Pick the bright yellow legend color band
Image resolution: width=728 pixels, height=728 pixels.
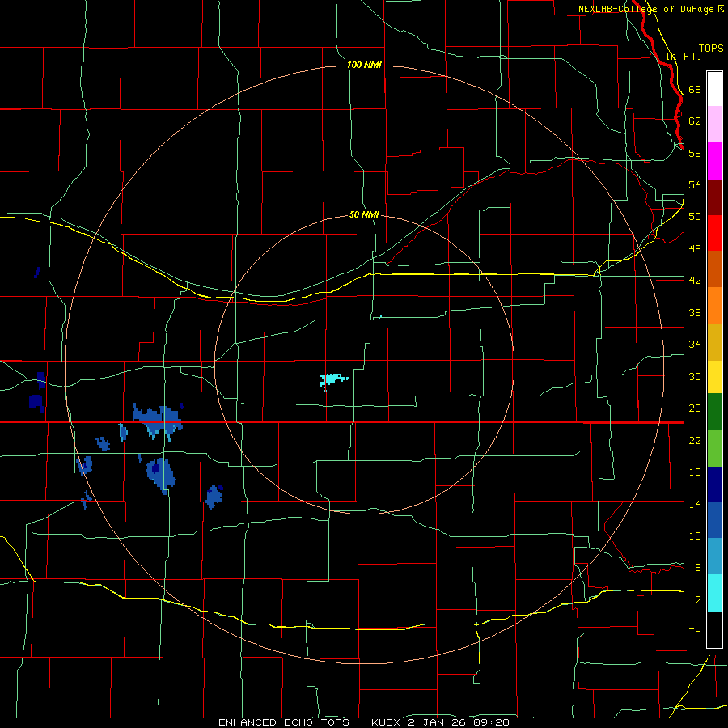point(714,377)
